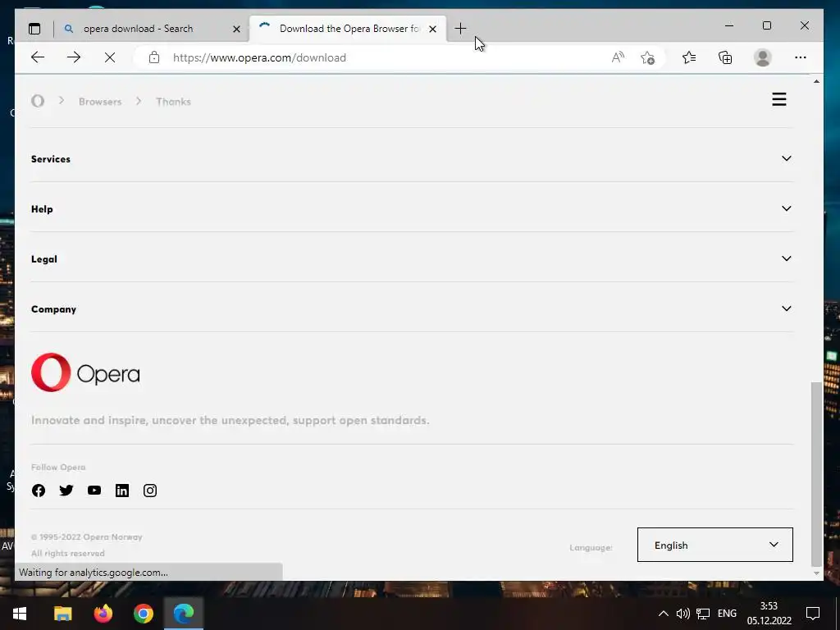
Task: Close the opera download Search tab
Action: coord(236,29)
